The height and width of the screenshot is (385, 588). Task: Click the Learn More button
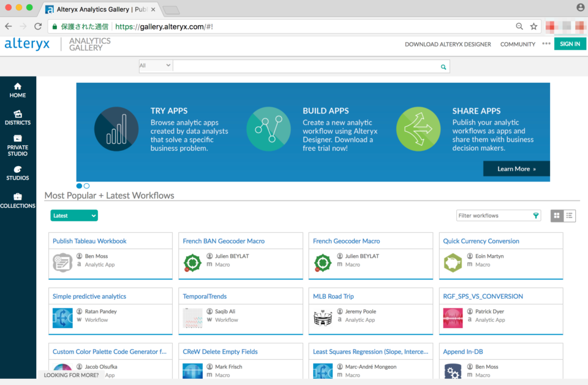(x=516, y=169)
